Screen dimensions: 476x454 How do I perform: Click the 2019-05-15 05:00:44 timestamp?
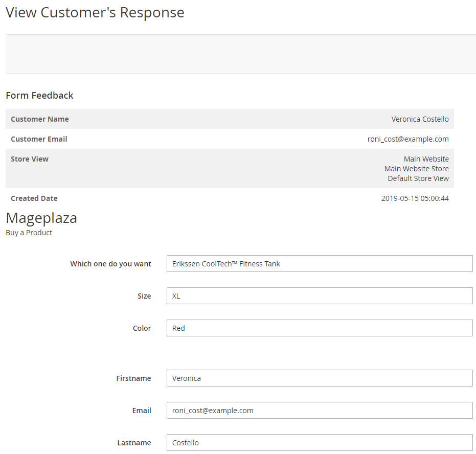tap(415, 198)
